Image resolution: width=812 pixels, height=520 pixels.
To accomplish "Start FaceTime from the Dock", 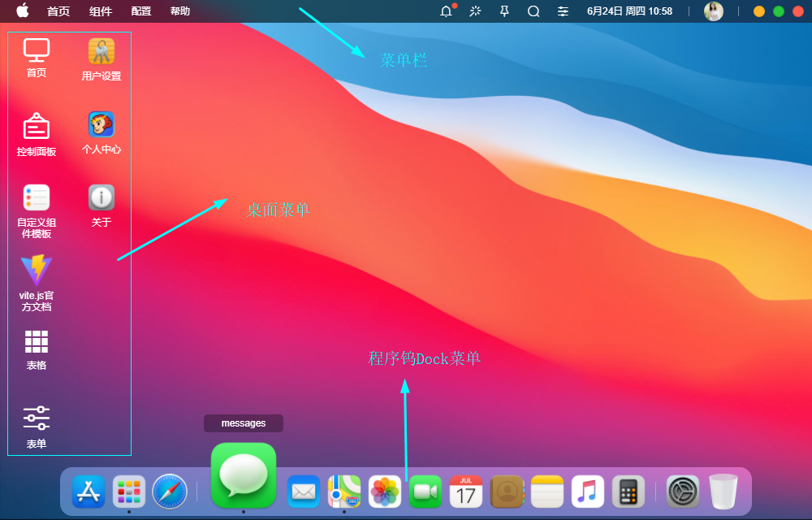I will coord(425,492).
